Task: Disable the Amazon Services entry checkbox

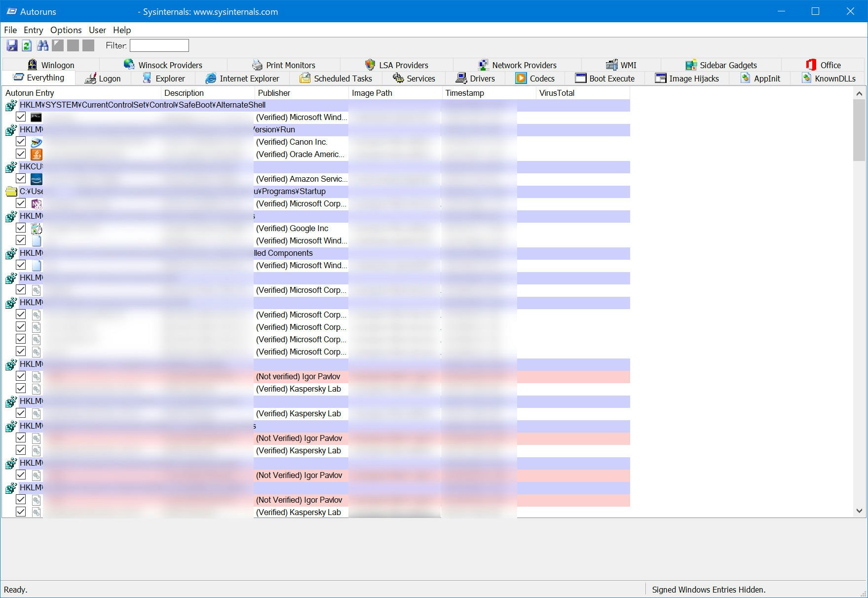Action: pos(21,179)
